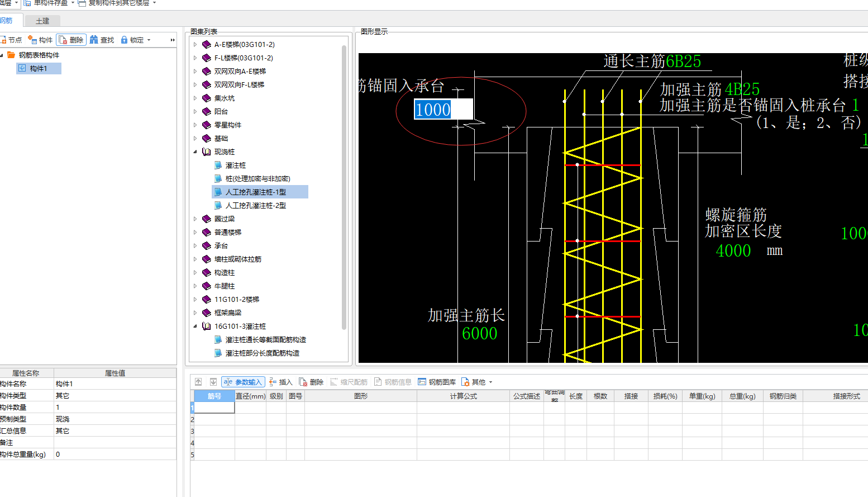Click the 单构件存盘 save icon
The image size is (868, 497).
coord(27,3)
